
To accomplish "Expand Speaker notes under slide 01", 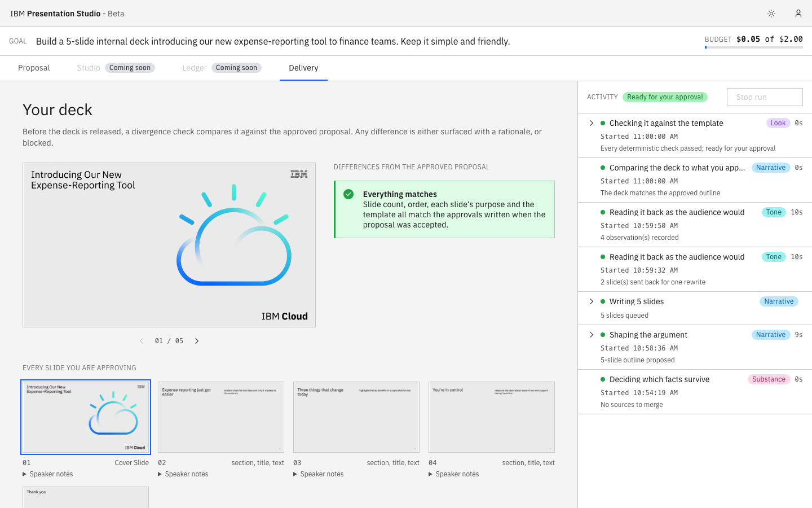I will pyautogui.click(x=48, y=474).
